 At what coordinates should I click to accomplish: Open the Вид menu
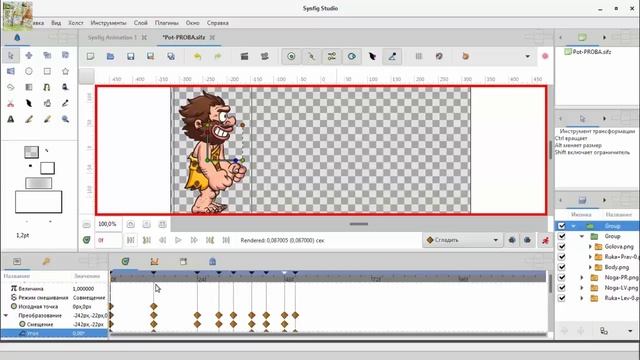pos(56,23)
